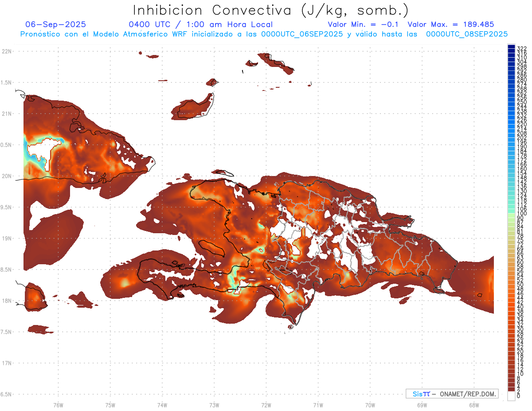Click the 0400 UTC local time text
This screenshot has height=411, width=532.
[x=200, y=24]
